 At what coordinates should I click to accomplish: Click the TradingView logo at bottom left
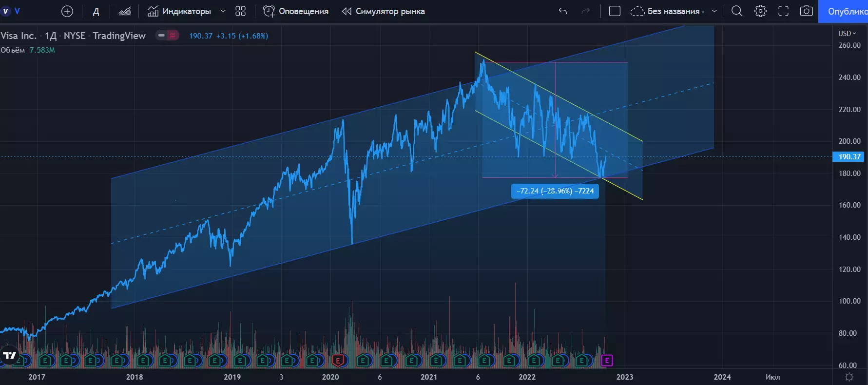pyautogui.click(x=10, y=355)
